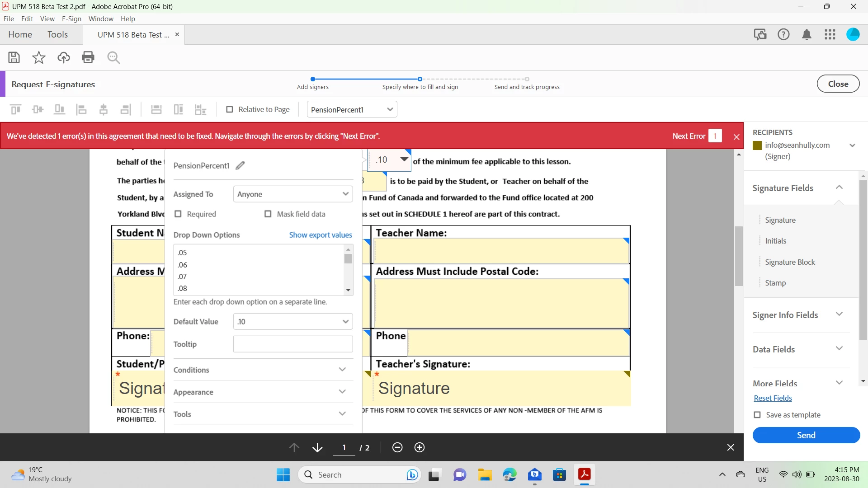The image size is (868, 488).
Task: Click the blue Send button
Action: 806,435
